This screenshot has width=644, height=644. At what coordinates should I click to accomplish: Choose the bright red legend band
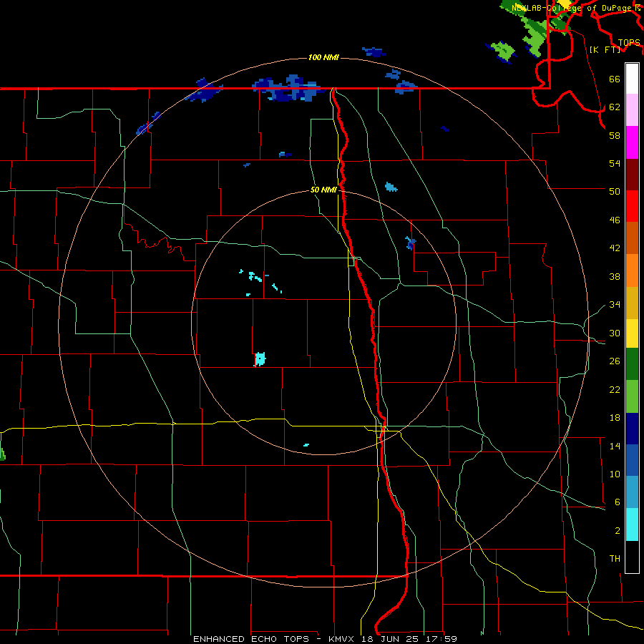tap(632, 206)
